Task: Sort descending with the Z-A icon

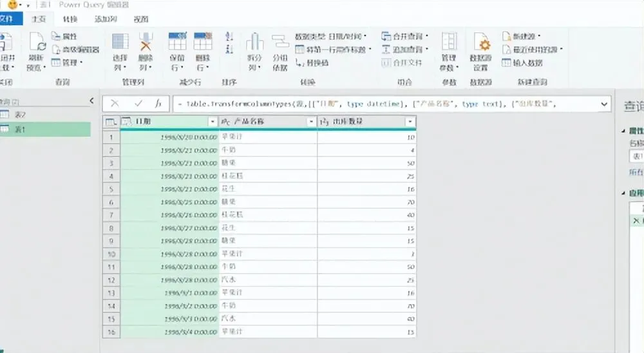Action: [x=229, y=50]
